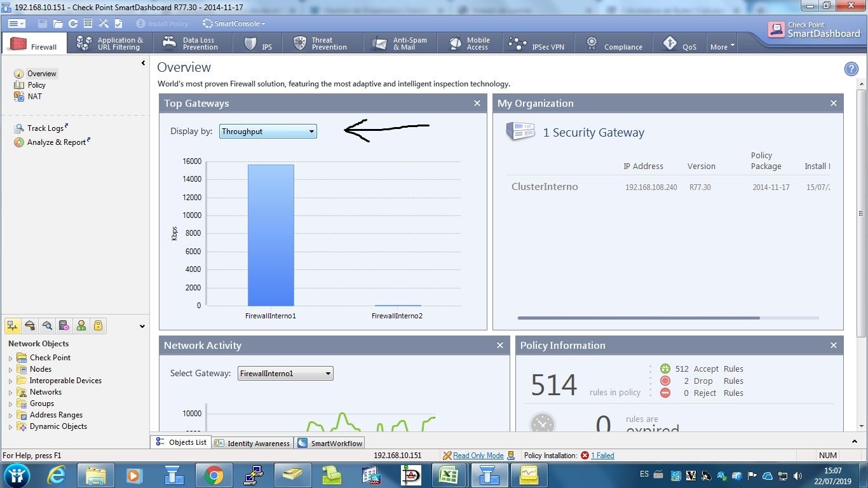Viewport: 868px width, 488px height.
Task: Click the ClusterInterno gateway row
Action: point(668,187)
